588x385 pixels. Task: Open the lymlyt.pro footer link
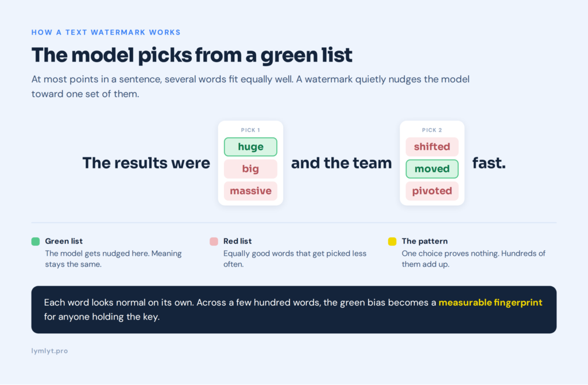pyautogui.click(x=49, y=351)
